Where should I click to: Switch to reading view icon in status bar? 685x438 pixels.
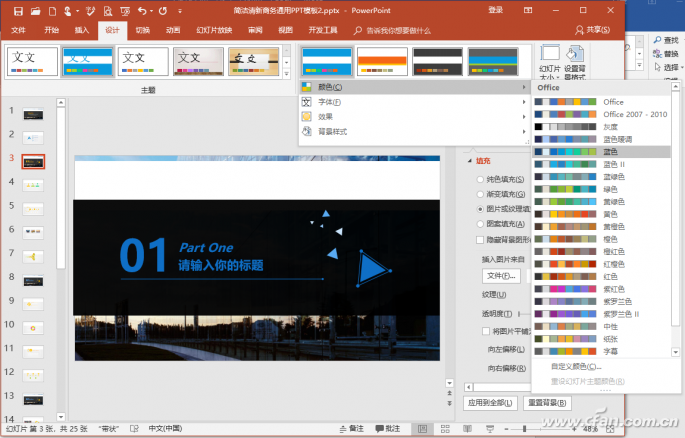tap(467, 429)
